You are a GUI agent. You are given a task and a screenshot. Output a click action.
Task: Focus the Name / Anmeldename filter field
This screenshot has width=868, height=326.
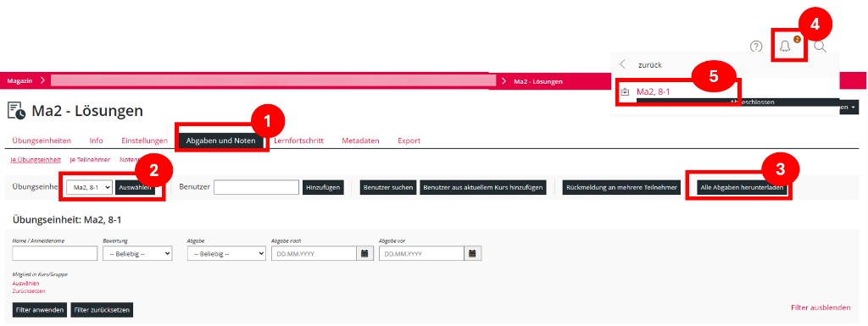[55, 254]
